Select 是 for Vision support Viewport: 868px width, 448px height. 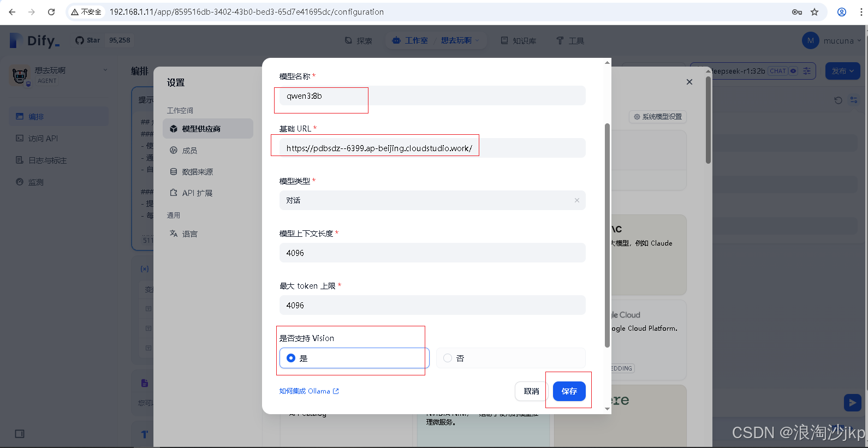[x=354, y=358]
